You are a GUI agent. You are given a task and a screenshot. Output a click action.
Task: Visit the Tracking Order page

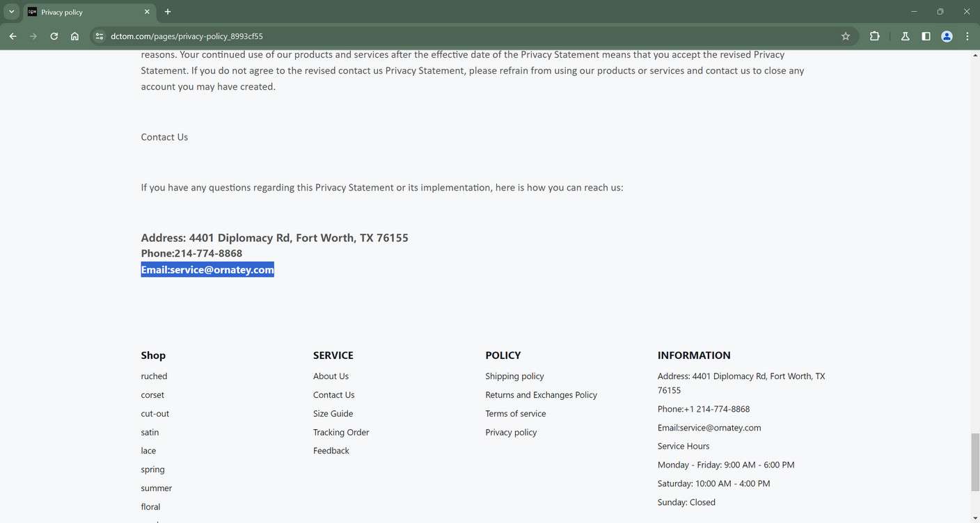pyautogui.click(x=341, y=433)
